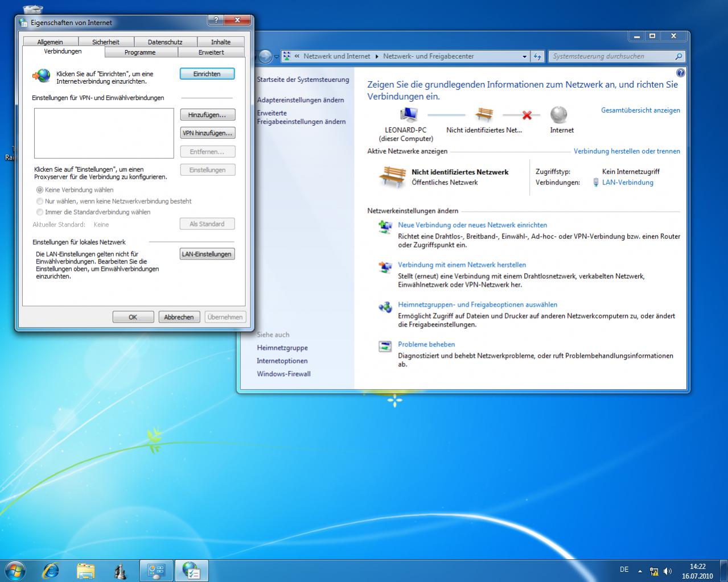Open the Windows Start orb

click(x=15, y=570)
